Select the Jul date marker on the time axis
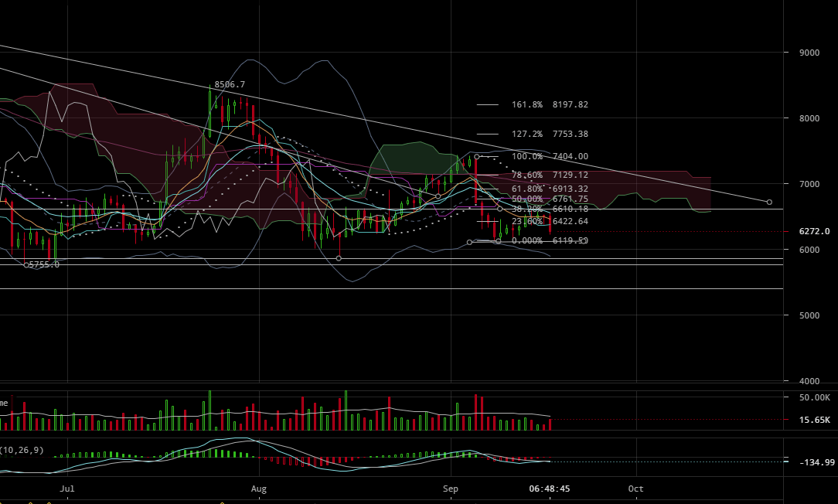 click(x=67, y=489)
